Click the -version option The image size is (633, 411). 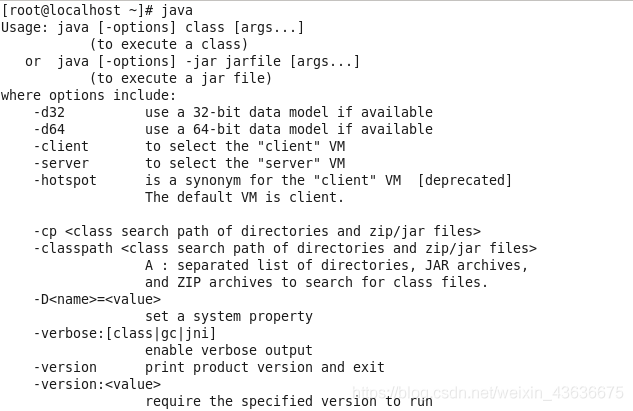[64, 367]
